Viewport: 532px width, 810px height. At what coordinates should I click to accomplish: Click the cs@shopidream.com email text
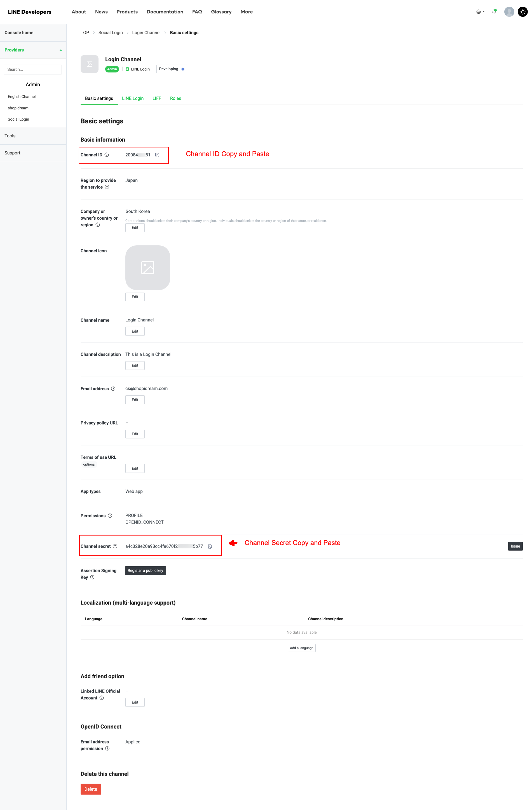146,389
